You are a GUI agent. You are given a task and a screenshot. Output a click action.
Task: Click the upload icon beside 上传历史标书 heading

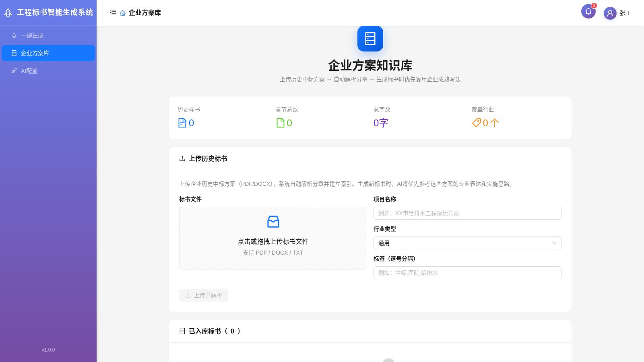(x=182, y=158)
